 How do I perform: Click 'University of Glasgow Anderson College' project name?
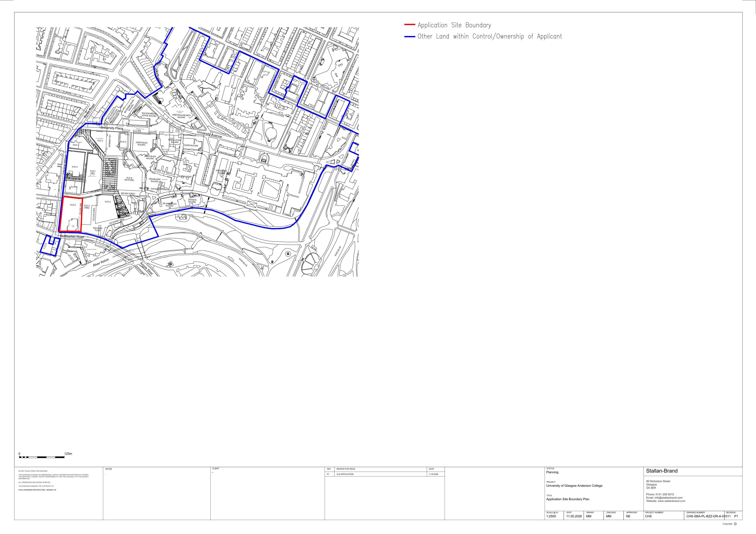point(574,486)
